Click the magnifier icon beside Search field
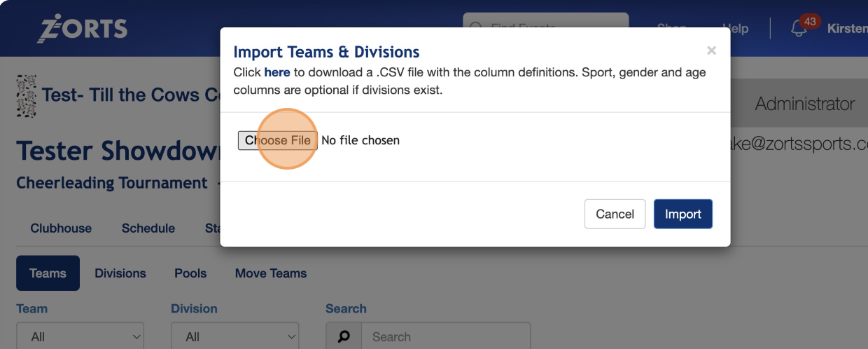Image resolution: width=868 pixels, height=349 pixels. point(344,337)
